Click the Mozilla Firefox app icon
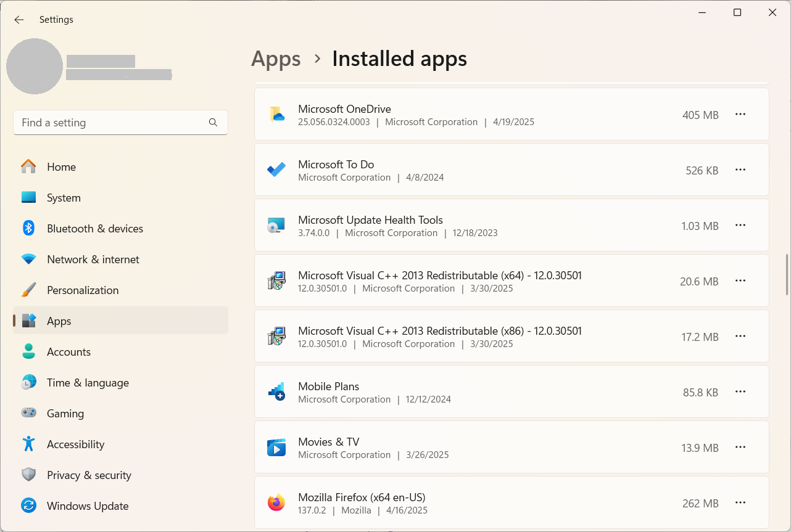The width and height of the screenshot is (791, 532). tap(276, 502)
